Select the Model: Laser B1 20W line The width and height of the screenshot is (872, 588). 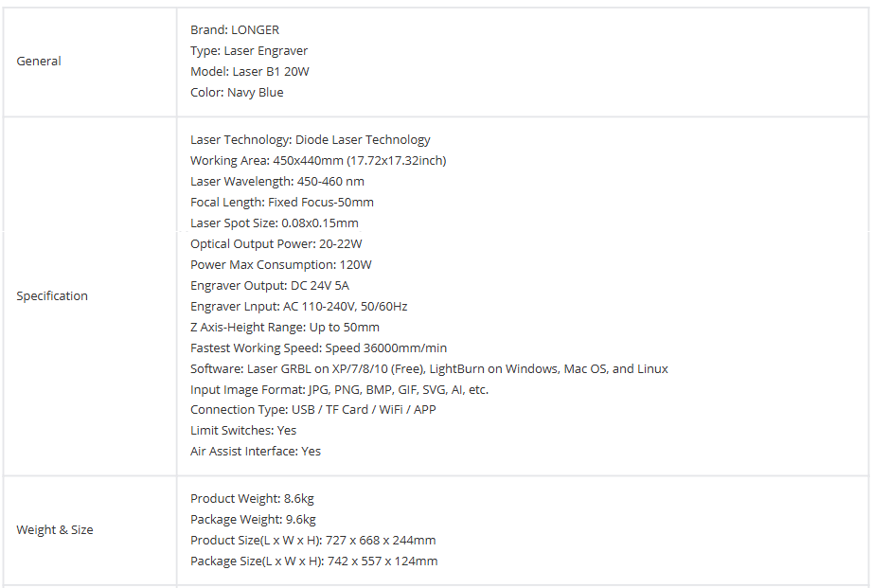250,72
